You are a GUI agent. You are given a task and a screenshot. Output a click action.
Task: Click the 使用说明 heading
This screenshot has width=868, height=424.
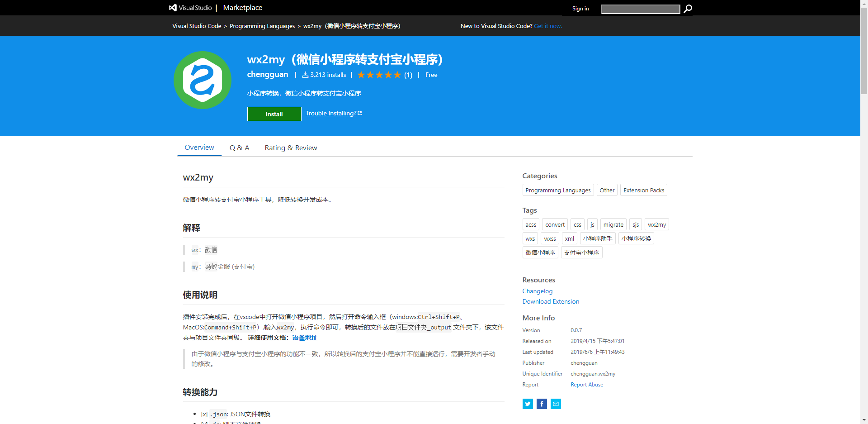(200, 295)
